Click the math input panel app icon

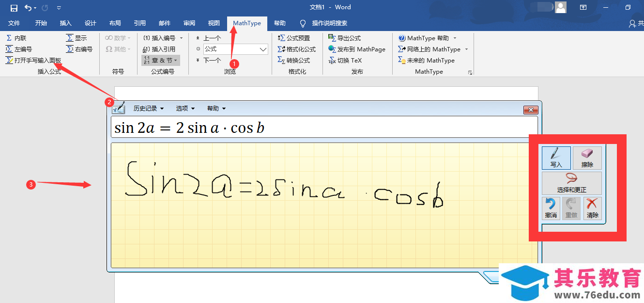[119, 109]
